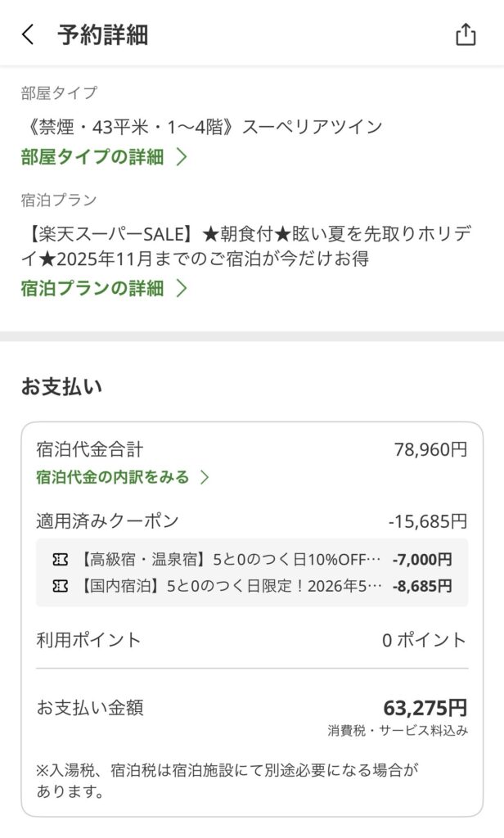Click the -15,685円 applied coupon total
This screenshot has width=504, height=838.
[428, 521]
